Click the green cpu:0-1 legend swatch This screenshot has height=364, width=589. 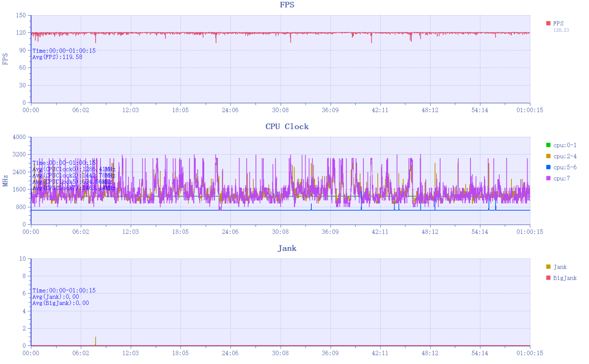pos(548,145)
